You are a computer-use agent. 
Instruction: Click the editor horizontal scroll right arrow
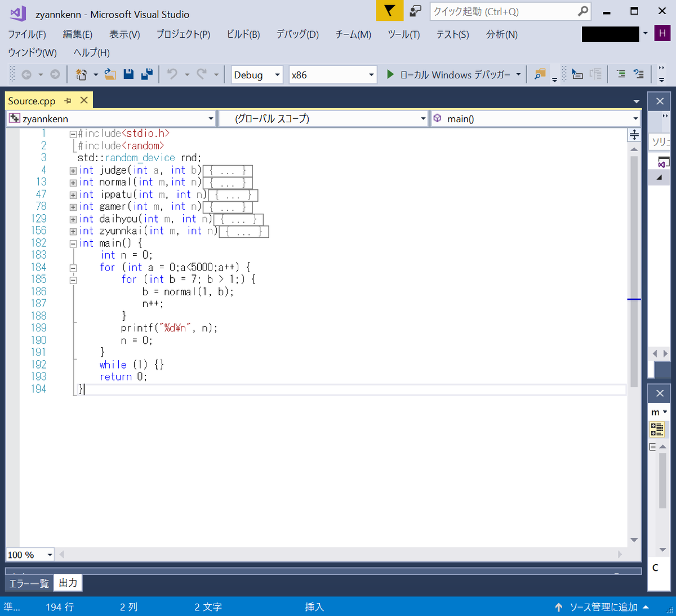[621, 555]
